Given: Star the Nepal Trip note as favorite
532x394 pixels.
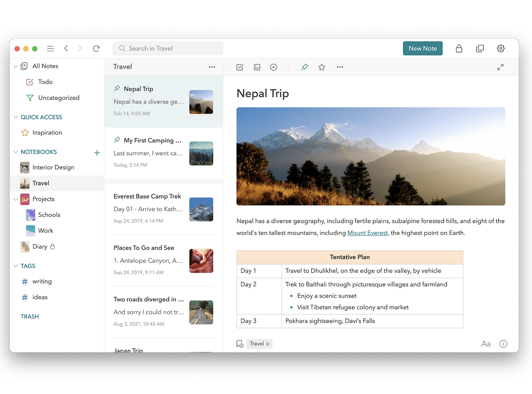Looking at the screenshot, I should (322, 67).
